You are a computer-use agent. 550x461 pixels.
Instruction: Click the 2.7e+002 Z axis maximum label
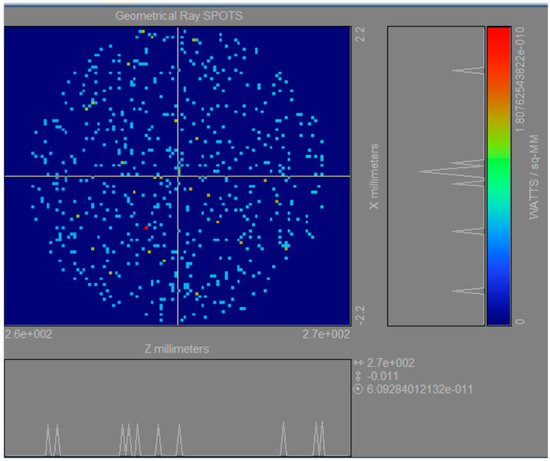[326, 334]
